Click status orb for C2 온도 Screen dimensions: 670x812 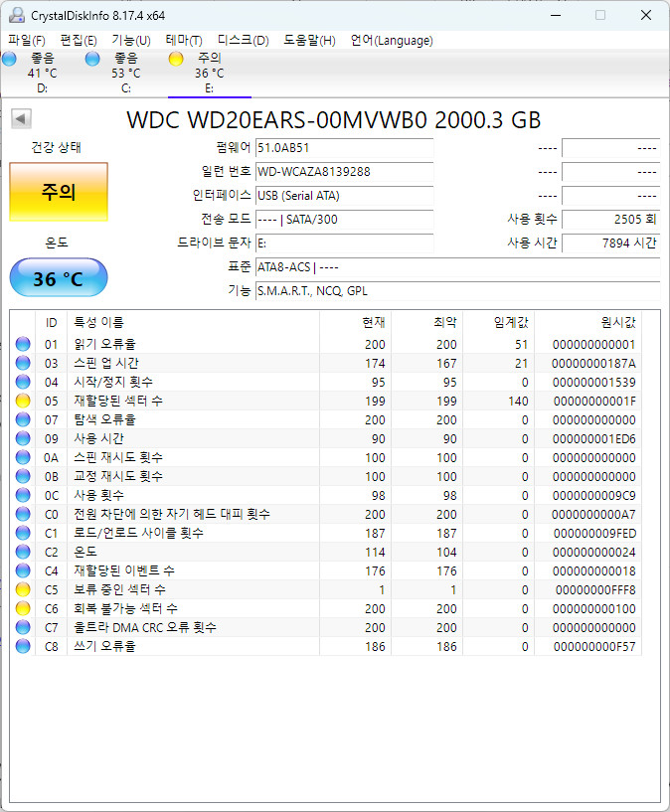click(23, 552)
